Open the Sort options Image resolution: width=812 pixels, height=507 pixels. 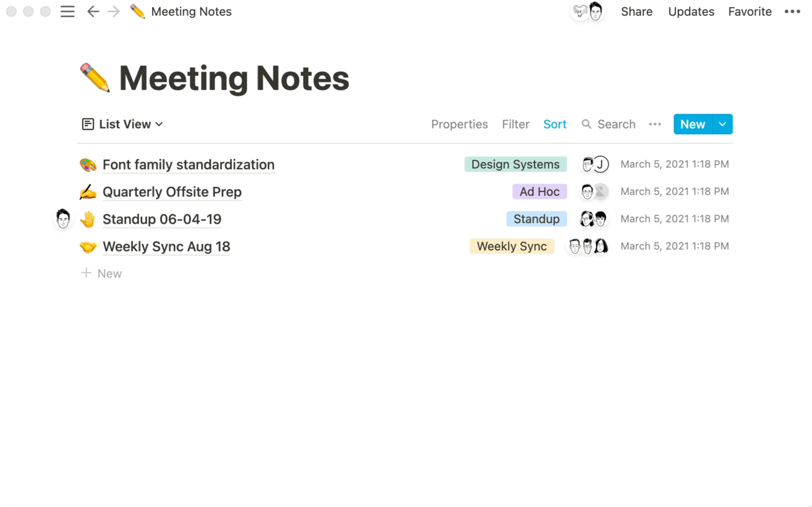554,124
